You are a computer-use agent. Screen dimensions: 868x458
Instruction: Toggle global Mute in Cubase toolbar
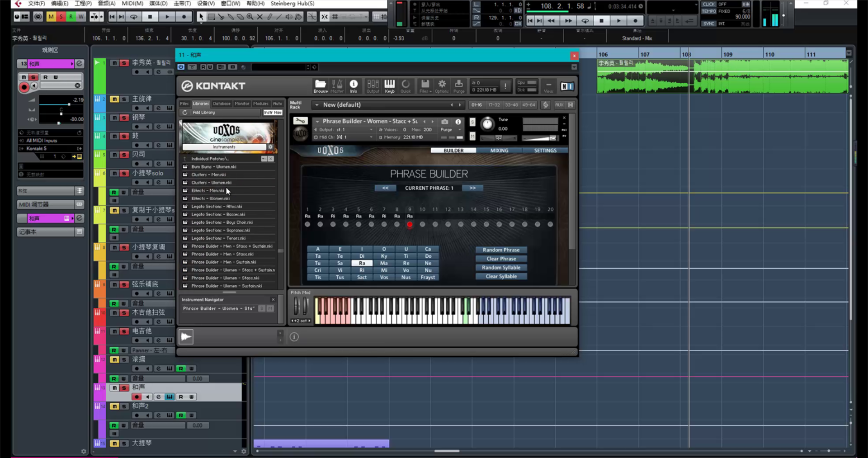click(51, 17)
